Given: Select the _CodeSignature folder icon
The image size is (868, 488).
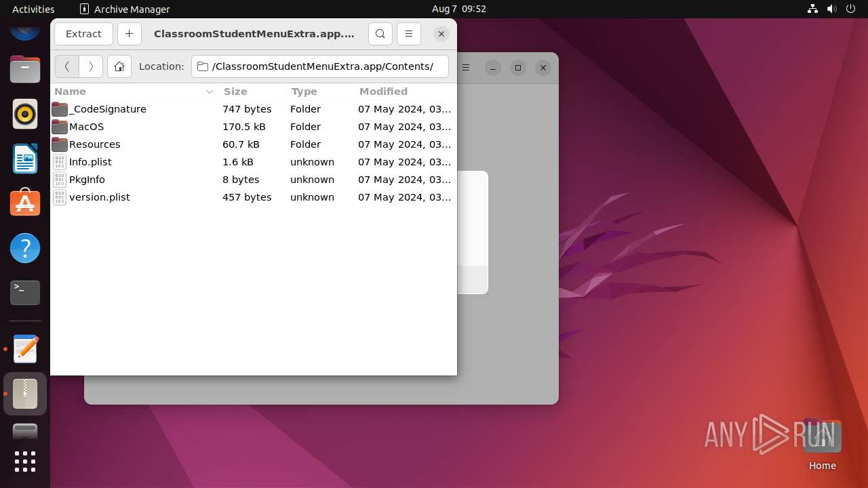Looking at the screenshot, I should click(x=60, y=109).
